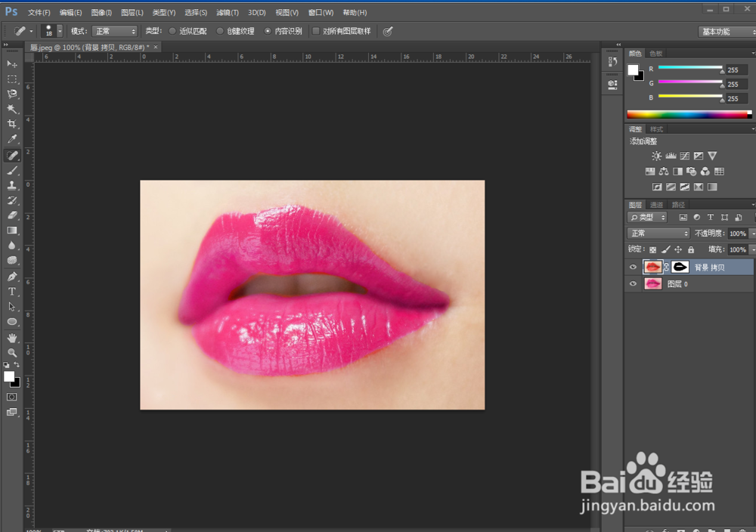Screen dimensions: 756x532
Task: Pick a color from spectrum bar
Action: pos(689,114)
